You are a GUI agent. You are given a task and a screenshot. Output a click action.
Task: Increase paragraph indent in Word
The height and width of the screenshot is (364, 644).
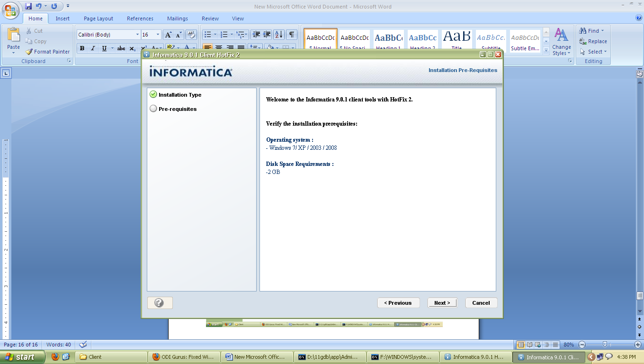pyautogui.click(x=267, y=35)
